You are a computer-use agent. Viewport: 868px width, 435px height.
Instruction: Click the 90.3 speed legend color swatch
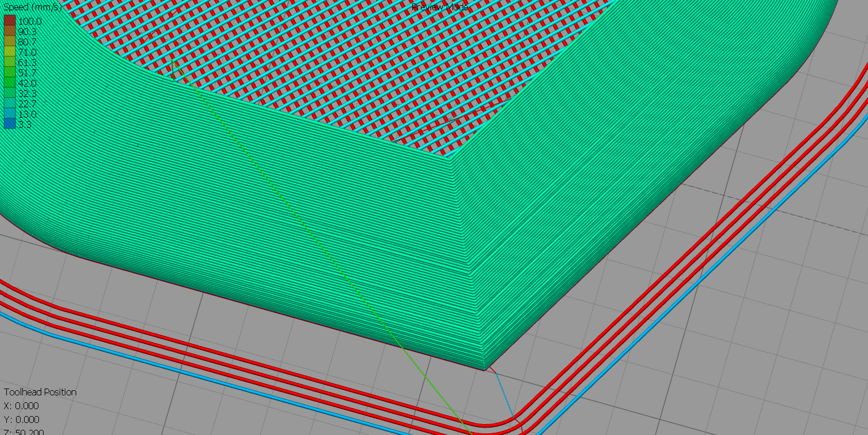10,32
